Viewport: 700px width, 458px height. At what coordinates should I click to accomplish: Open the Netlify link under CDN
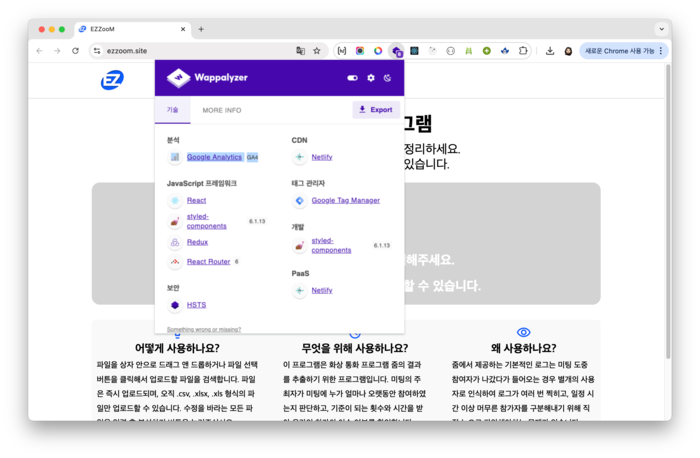[322, 157]
